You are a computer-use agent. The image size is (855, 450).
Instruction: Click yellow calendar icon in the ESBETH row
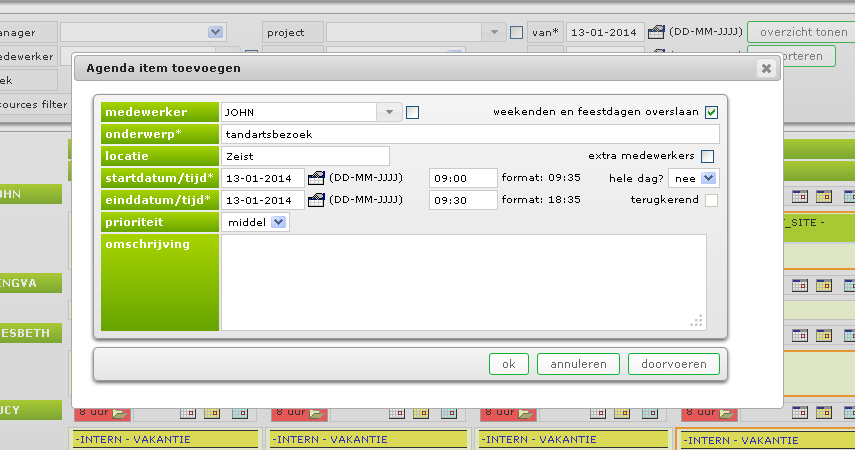(x=824, y=335)
